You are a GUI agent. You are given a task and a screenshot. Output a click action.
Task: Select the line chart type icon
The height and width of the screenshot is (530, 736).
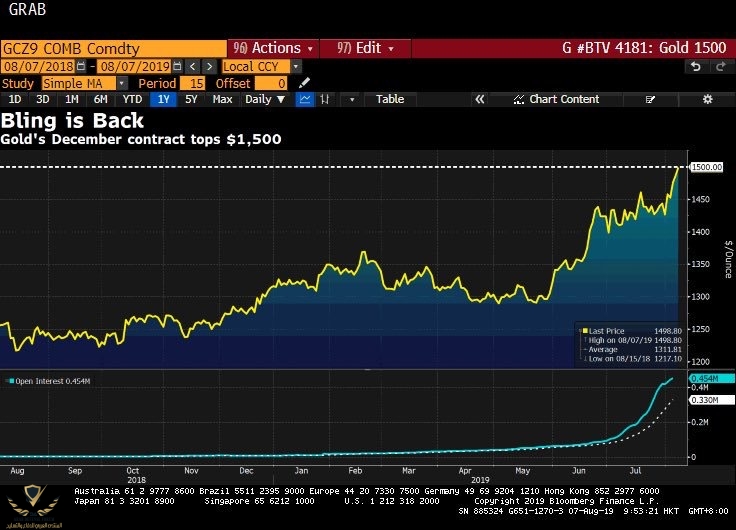(x=303, y=99)
